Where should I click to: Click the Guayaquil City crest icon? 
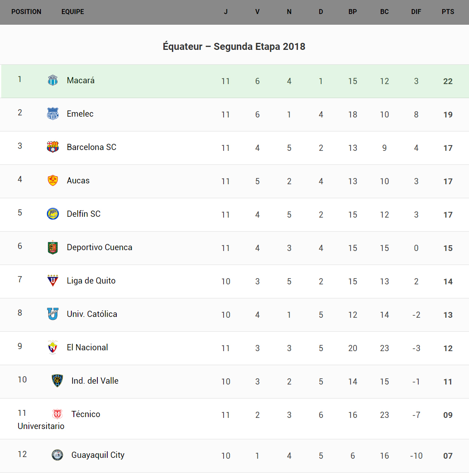coord(57,455)
